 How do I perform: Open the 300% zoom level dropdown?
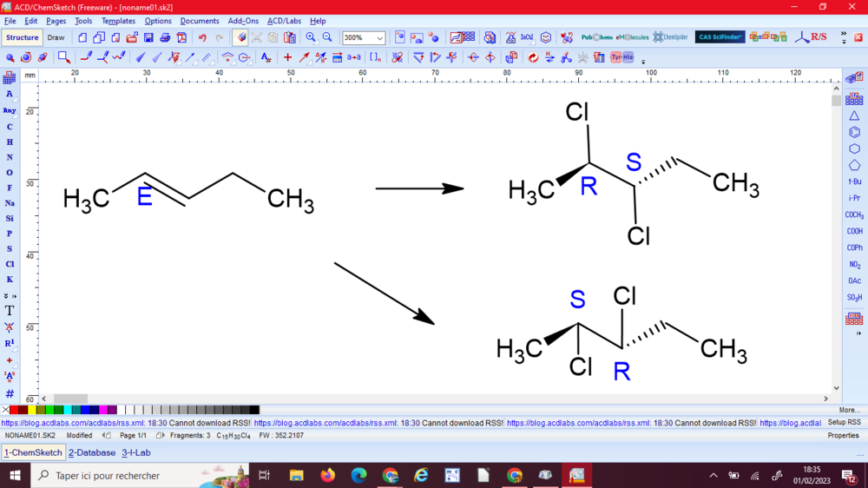click(379, 38)
